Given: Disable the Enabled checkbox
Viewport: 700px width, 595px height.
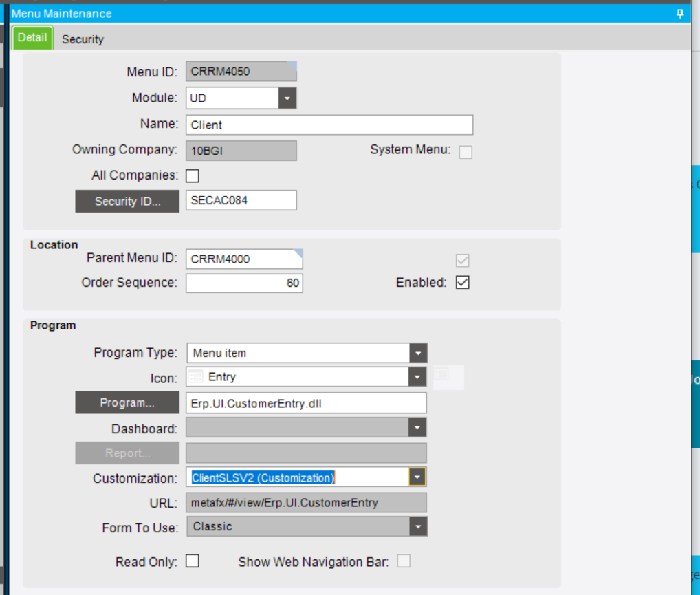Looking at the screenshot, I should [463, 281].
